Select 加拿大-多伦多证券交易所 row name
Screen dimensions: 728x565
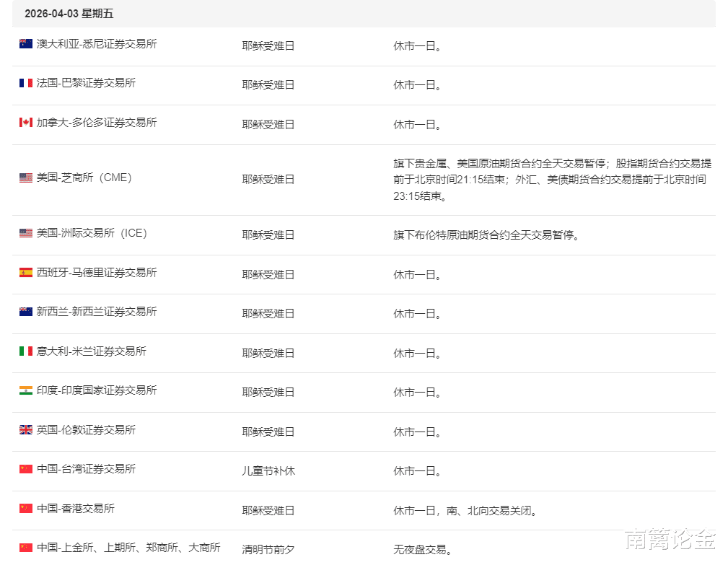(97, 122)
